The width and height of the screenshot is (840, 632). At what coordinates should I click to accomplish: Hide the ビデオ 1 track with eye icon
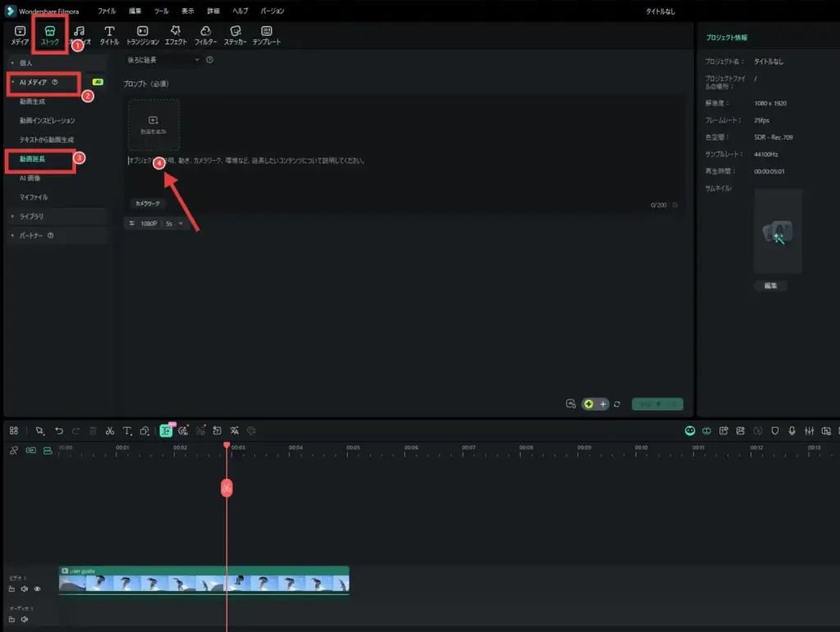click(x=37, y=588)
